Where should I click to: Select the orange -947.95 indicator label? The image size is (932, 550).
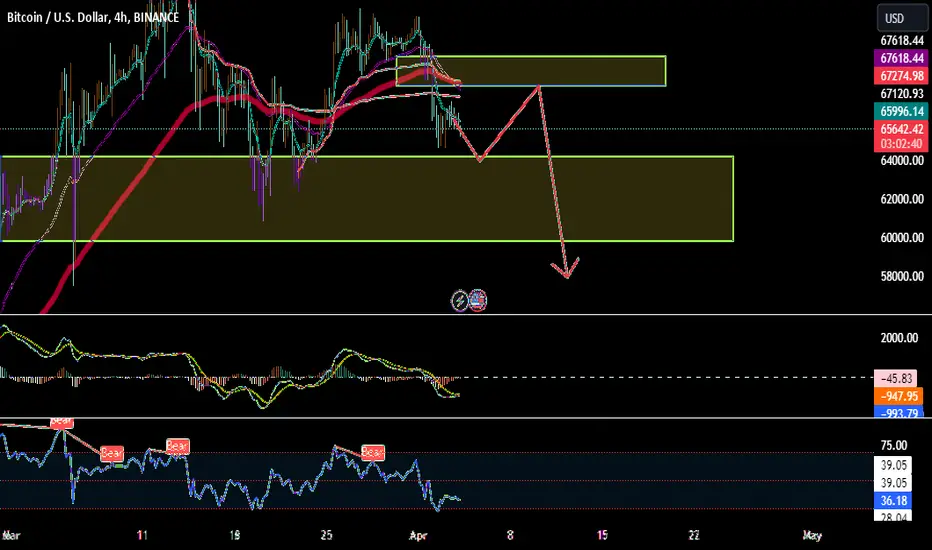(898, 396)
